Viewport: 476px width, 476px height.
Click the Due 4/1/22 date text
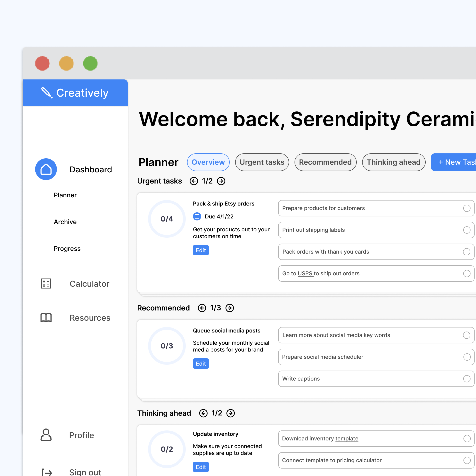click(219, 217)
